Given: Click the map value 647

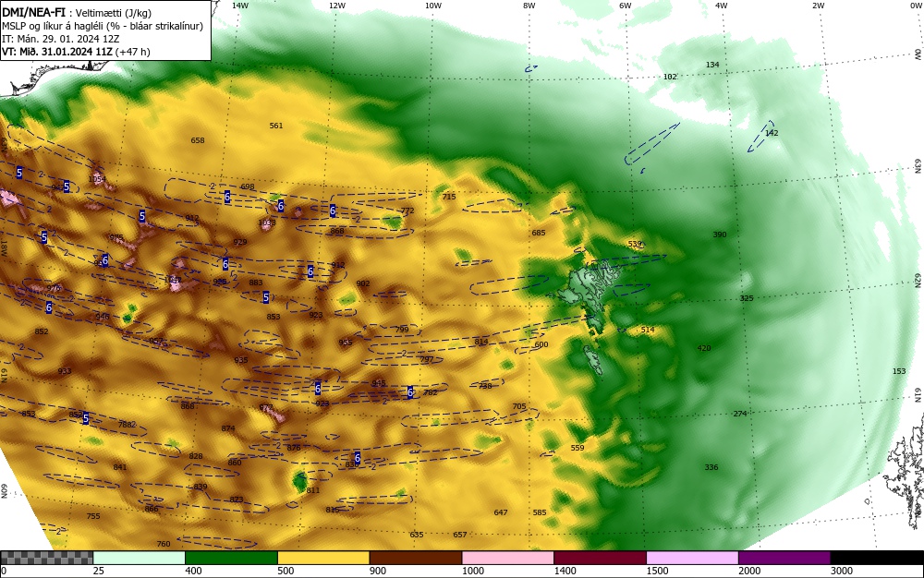Looking at the screenshot, I should pyautogui.click(x=501, y=512).
